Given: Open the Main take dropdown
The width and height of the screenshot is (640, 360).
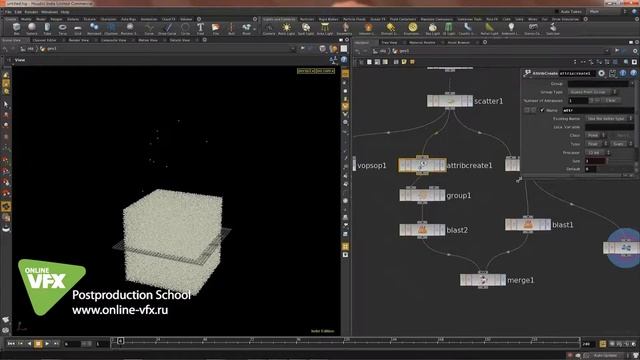Looking at the screenshot, I should coord(607,11).
